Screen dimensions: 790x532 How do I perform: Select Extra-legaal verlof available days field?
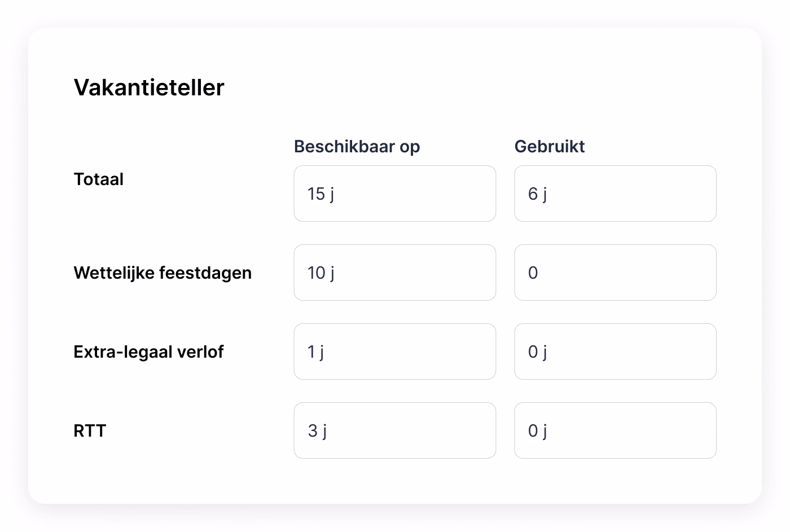click(394, 351)
